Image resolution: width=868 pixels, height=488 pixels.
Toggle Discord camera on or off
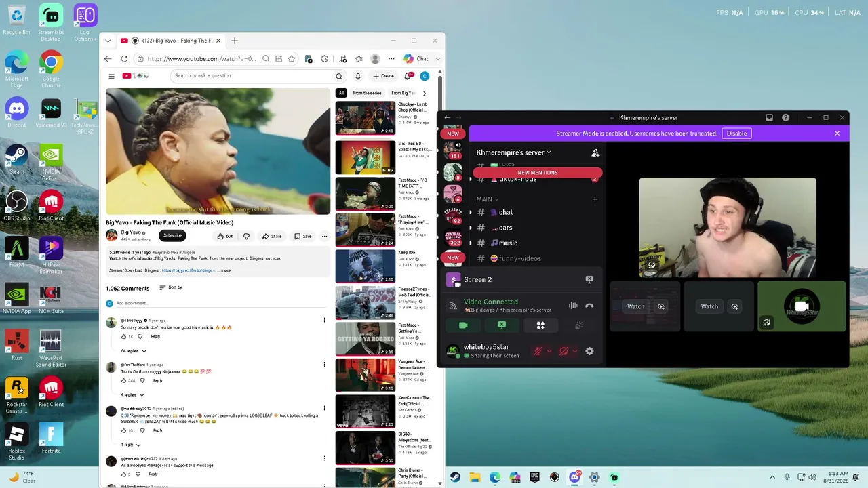463,325
